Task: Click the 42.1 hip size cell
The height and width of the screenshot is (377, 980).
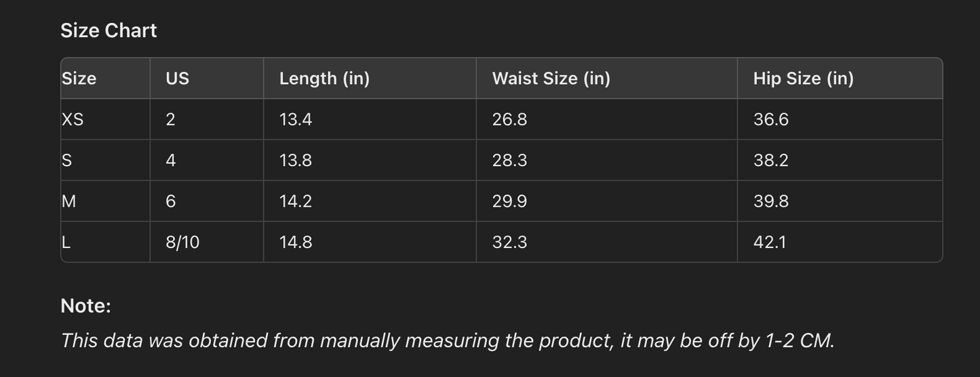Action: 769,242
